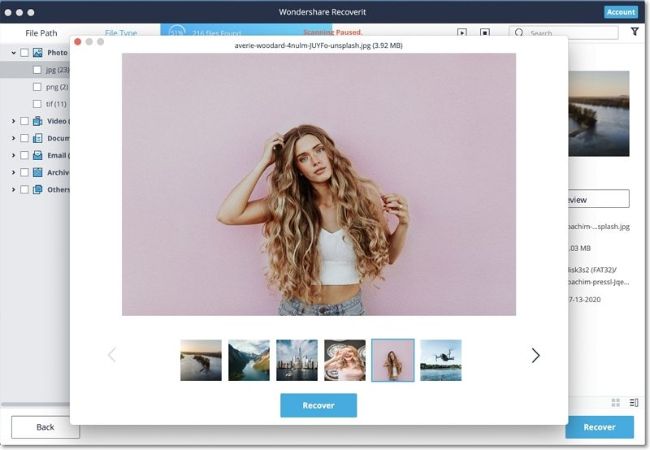Stop scanning with the stop icon
Screen dimensions: 650x450
(485, 32)
